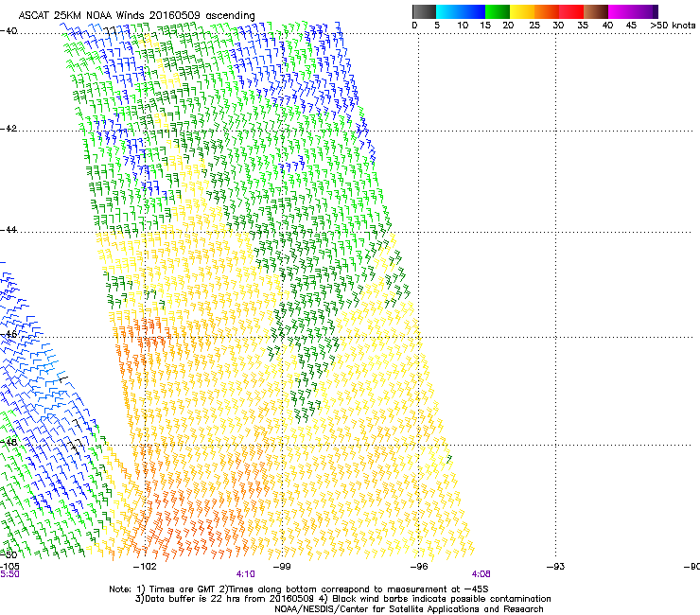The height and width of the screenshot is (615, 700).
Task: Click the legend value '25'
Action: 534,26
